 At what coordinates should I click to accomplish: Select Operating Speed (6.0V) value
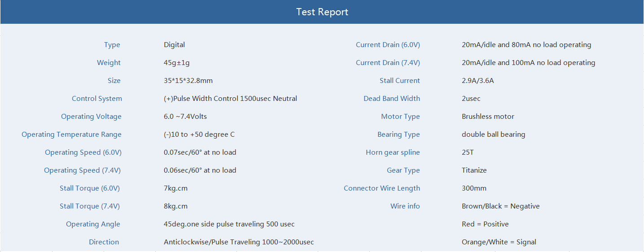(200, 152)
